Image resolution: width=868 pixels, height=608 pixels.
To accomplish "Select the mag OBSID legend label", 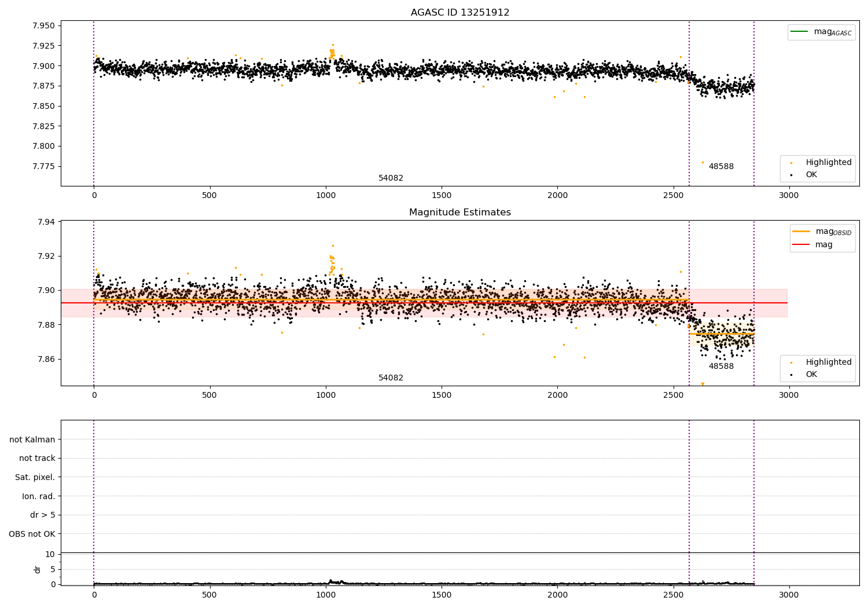I will click(x=834, y=232).
